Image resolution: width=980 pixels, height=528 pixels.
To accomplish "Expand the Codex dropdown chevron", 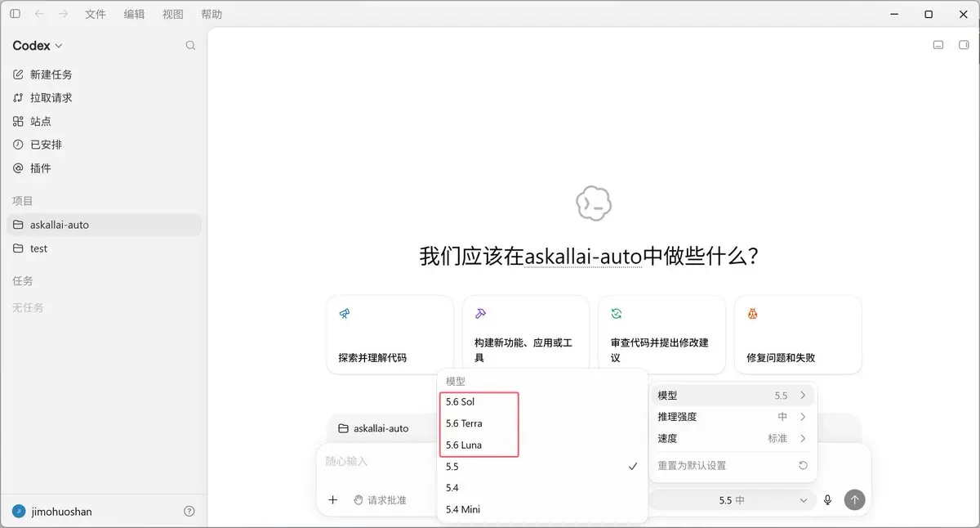I will pos(58,47).
